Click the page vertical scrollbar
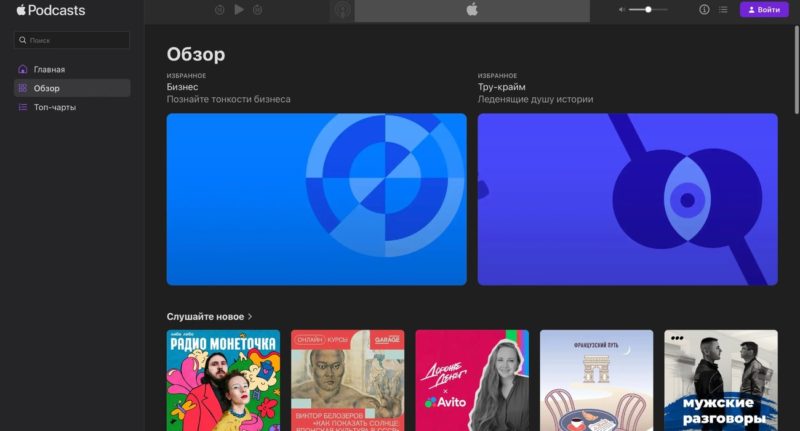Viewport: 800px width, 431px height. coord(796,70)
